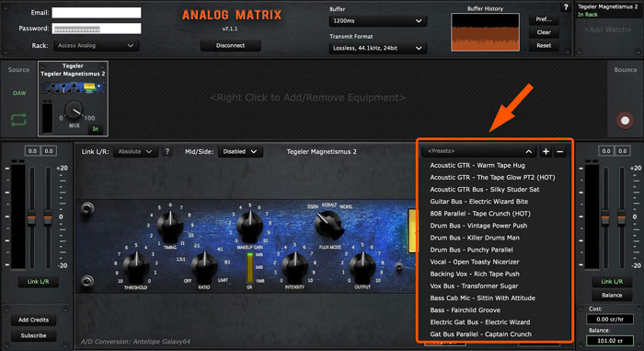Image resolution: width=644 pixels, height=351 pixels.
Task: Select the Tegeler Magnetismus 2 rack module
Action: point(73,99)
